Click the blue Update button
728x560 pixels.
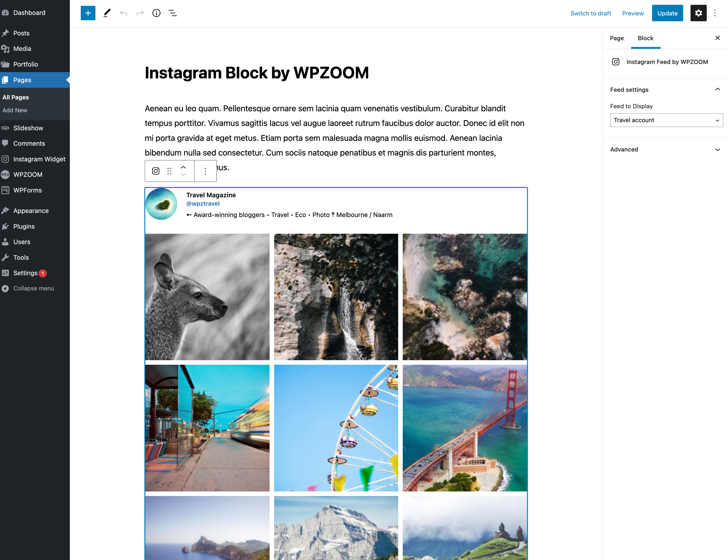667,13
